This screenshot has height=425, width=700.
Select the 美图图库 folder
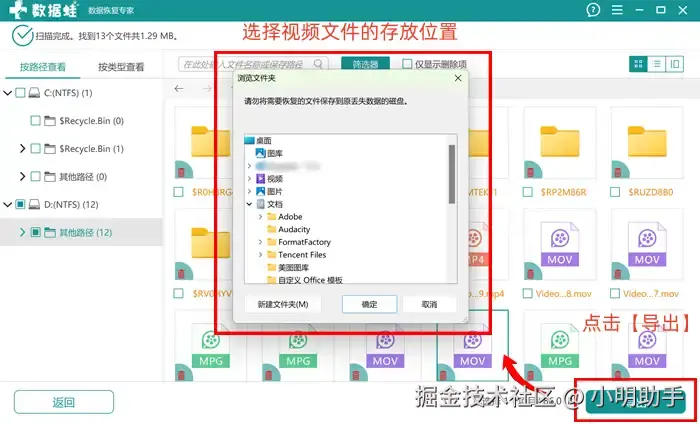[288, 267]
